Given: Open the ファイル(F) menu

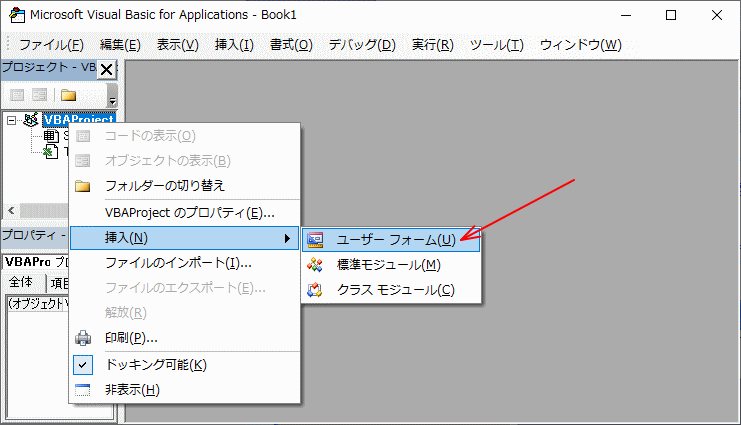Looking at the screenshot, I should tap(52, 45).
